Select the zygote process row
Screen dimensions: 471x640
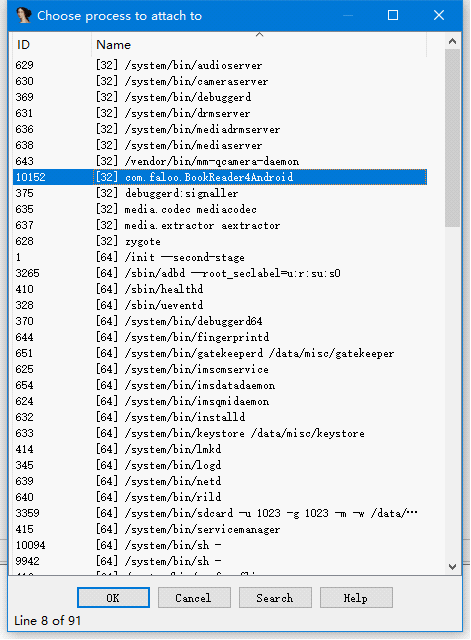pos(220,241)
